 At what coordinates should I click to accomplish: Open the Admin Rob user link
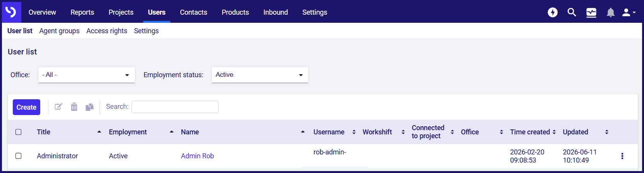[x=197, y=156]
